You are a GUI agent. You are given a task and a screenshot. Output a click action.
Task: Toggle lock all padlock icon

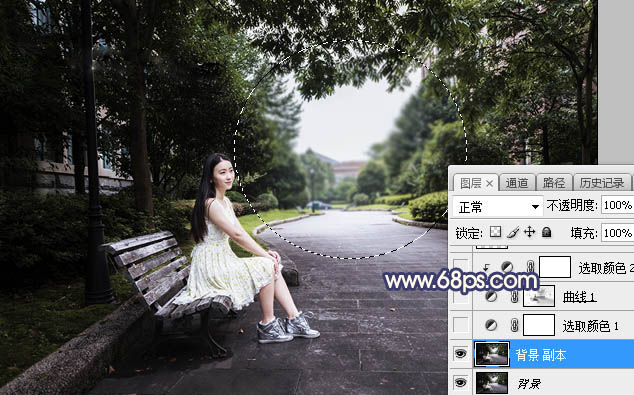click(546, 232)
